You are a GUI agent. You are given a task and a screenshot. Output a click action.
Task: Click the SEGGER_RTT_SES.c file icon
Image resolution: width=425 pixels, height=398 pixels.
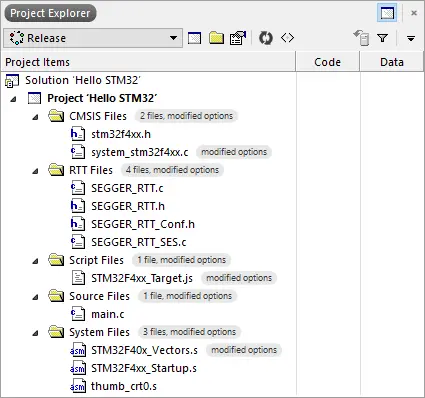[78, 242]
